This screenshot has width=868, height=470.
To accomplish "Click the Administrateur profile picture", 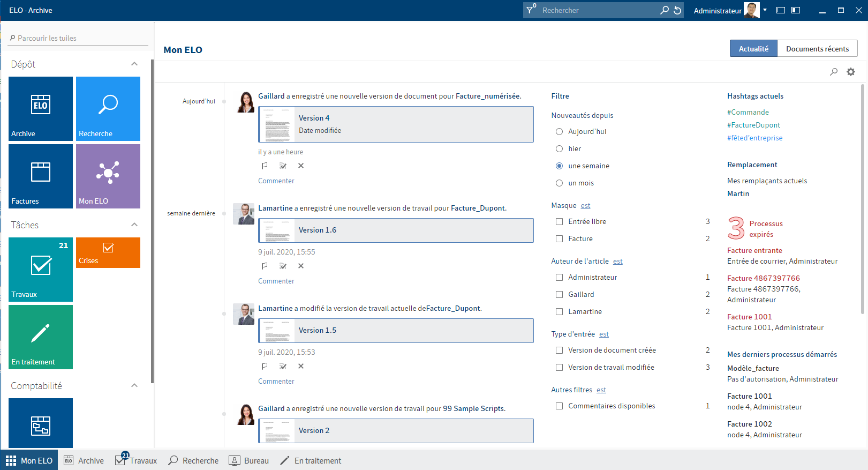I will click(752, 10).
